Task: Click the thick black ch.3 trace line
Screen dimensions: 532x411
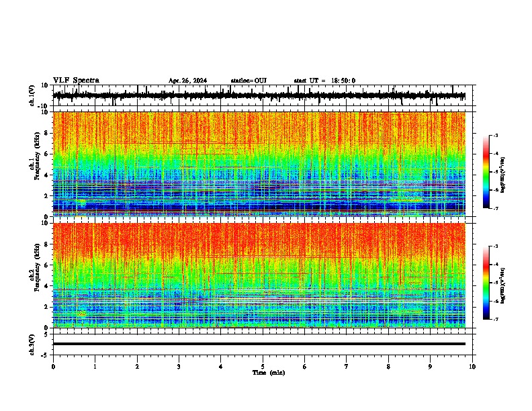Action: point(259,344)
